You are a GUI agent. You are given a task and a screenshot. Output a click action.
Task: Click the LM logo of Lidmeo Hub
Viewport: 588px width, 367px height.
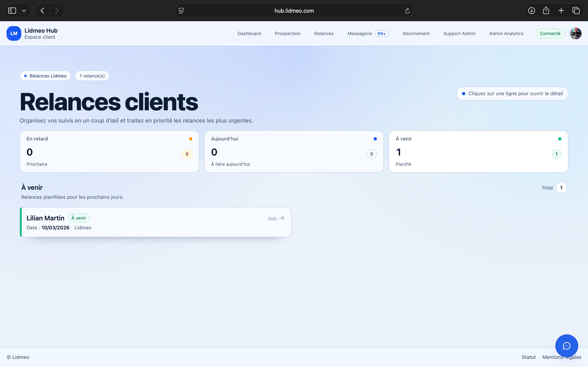pyautogui.click(x=14, y=33)
